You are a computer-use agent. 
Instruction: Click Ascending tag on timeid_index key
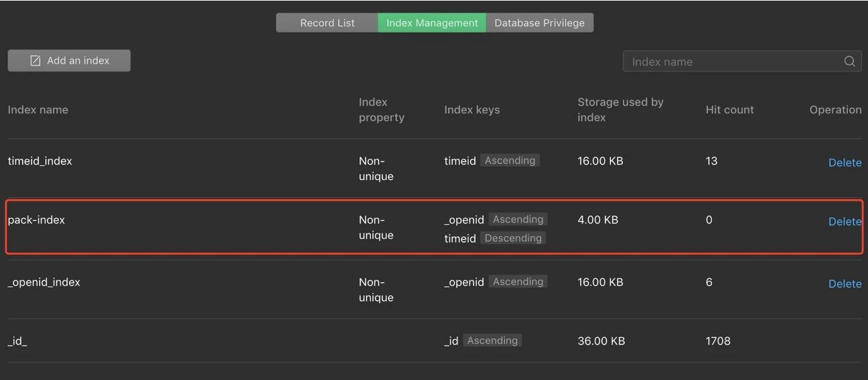[x=510, y=161]
